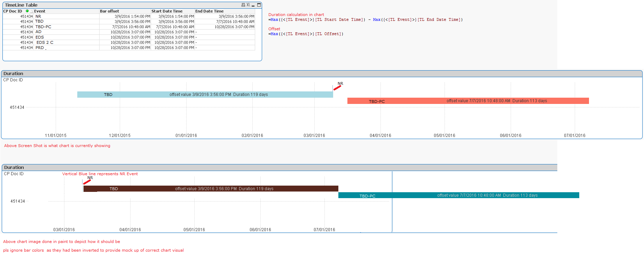Click the TimeLine Table title bar
The image size is (644, 260).
tap(104, 5)
